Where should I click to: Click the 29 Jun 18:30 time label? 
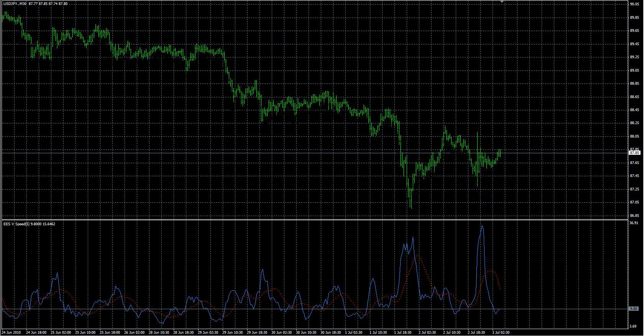pyautogui.click(x=257, y=333)
